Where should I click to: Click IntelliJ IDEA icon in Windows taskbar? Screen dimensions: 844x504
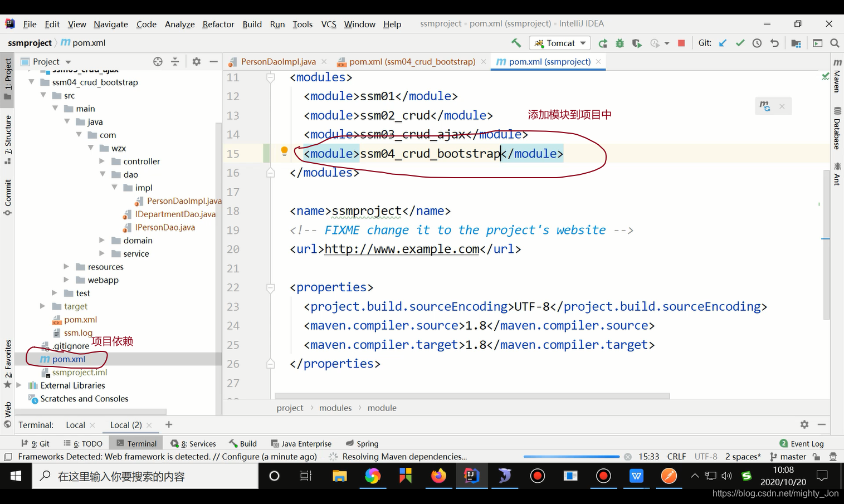(471, 476)
